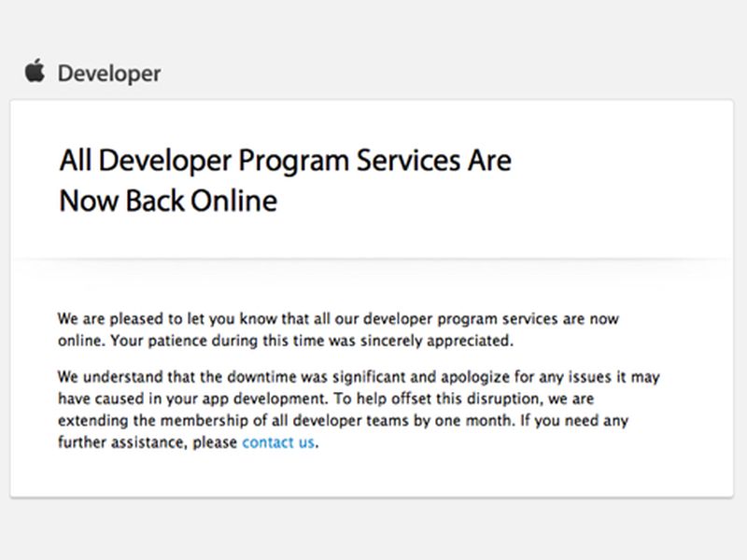
Task: Click the line starting 'extending the membership'
Action: pyautogui.click(x=343, y=421)
